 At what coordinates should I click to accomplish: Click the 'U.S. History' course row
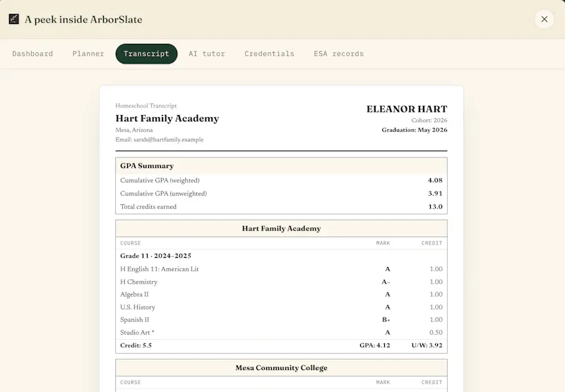pos(281,307)
